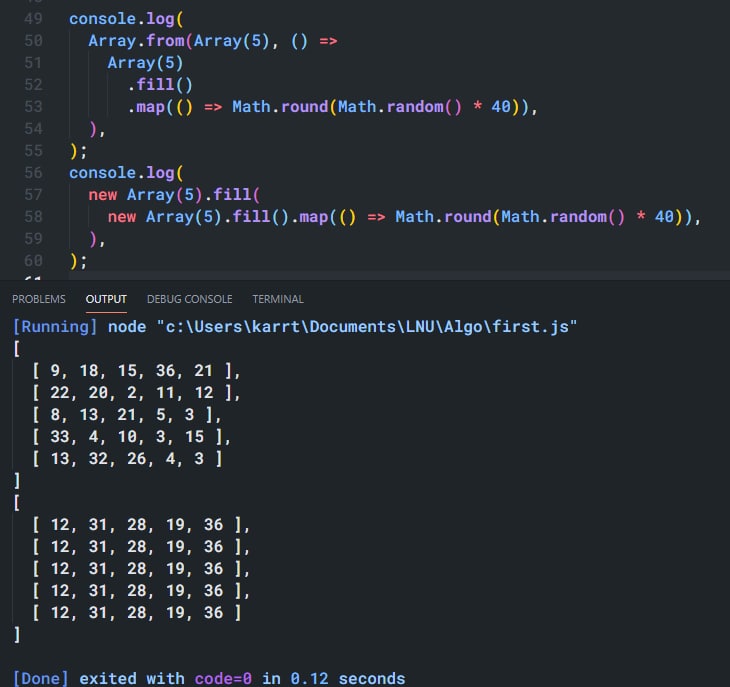Open the DEBUG CONSOLE tab
The image size is (730, 687).
[189, 299]
